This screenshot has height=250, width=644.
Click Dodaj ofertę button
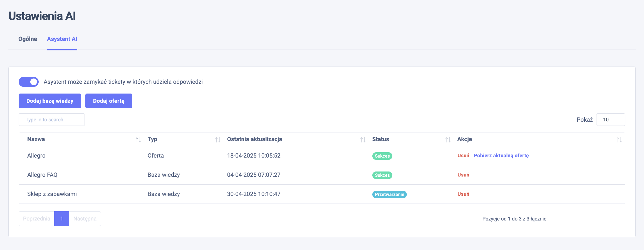tap(109, 101)
